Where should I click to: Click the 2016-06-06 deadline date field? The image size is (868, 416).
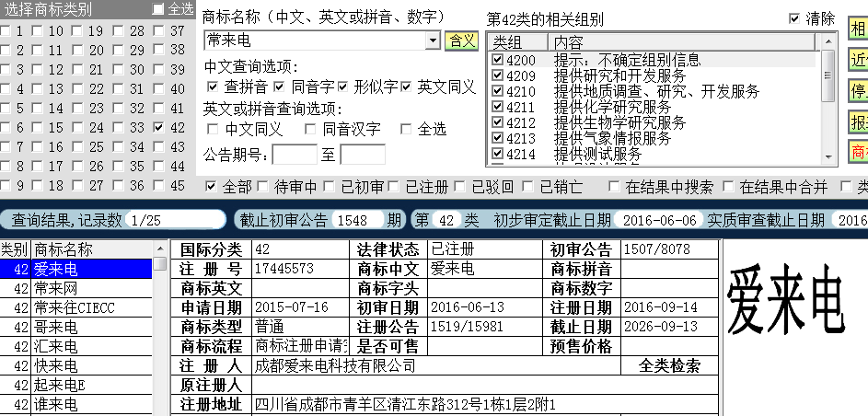[659, 220]
